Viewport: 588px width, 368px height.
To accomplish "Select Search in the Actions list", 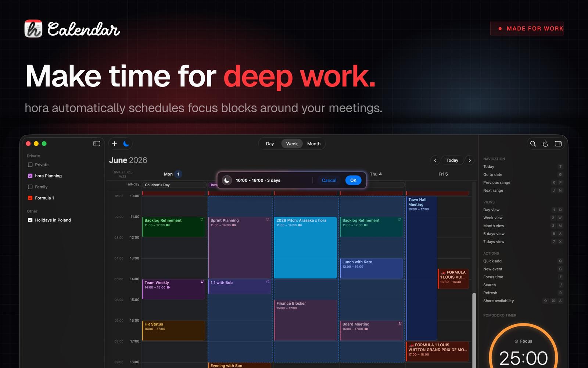I will pos(523,285).
